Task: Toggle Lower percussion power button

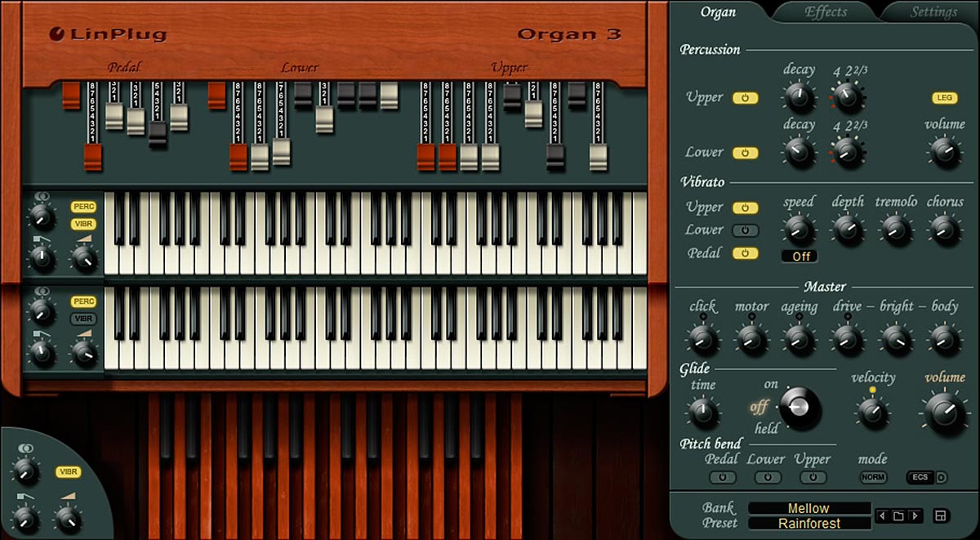Action: pyautogui.click(x=745, y=153)
